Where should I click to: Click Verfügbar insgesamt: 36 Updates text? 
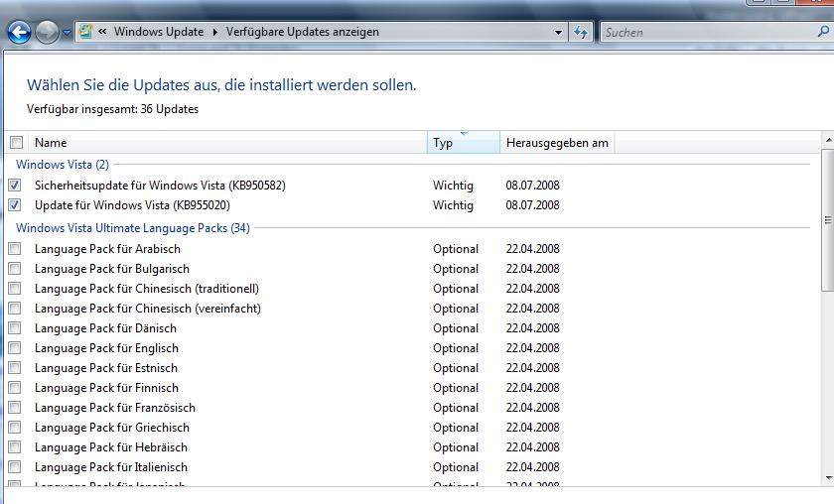pos(113,109)
